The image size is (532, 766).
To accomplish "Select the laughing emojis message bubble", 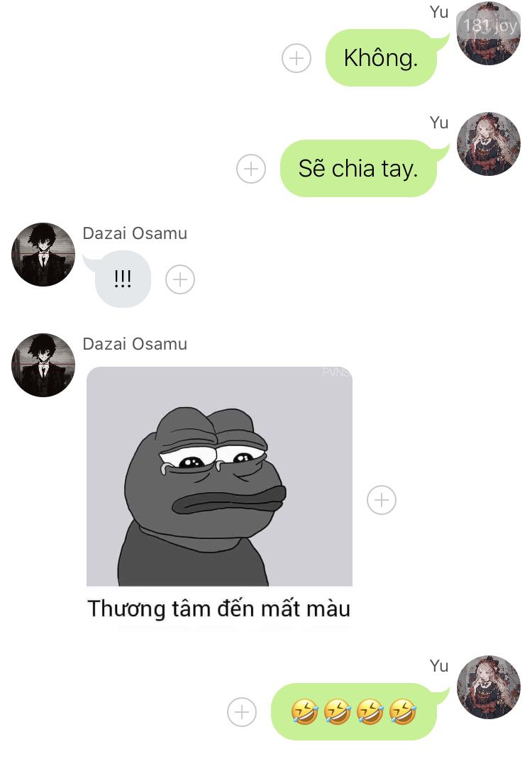I will pyautogui.click(x=354, y=711).
